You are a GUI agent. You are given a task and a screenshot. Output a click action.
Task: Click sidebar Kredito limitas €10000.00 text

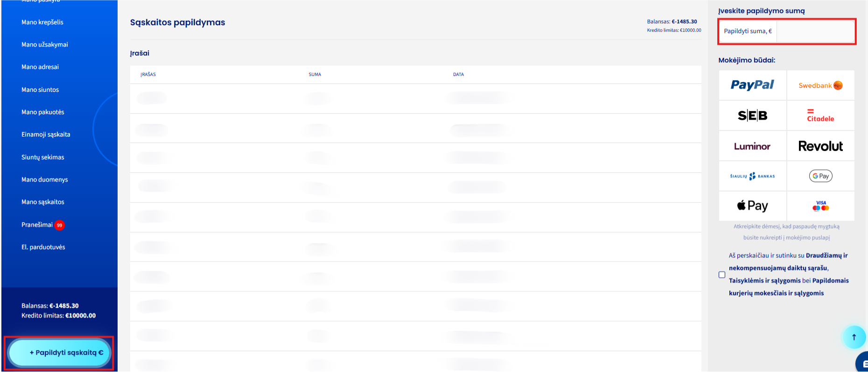(58, 316)
